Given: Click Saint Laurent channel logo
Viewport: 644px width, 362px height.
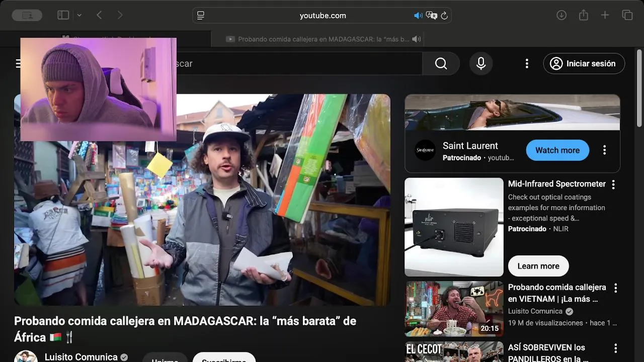Looking at the screenshot, I should (x=425, y=150).
